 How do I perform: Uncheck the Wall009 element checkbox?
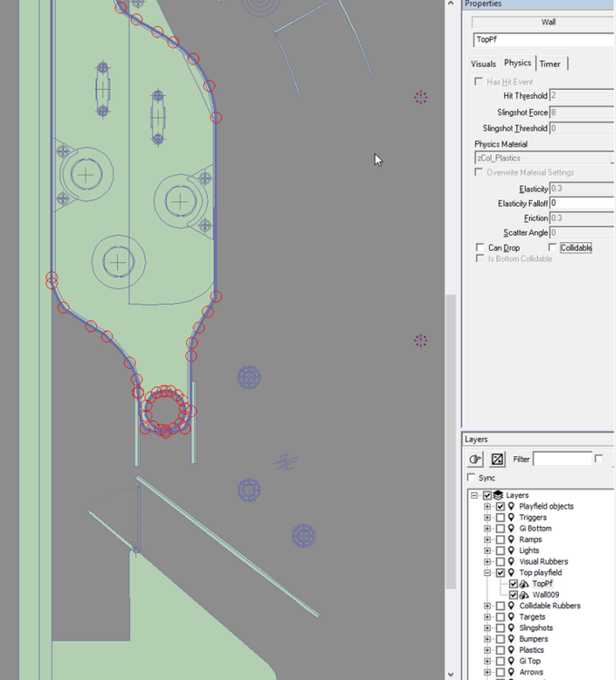pyautogui.click(x=513, y=595)
